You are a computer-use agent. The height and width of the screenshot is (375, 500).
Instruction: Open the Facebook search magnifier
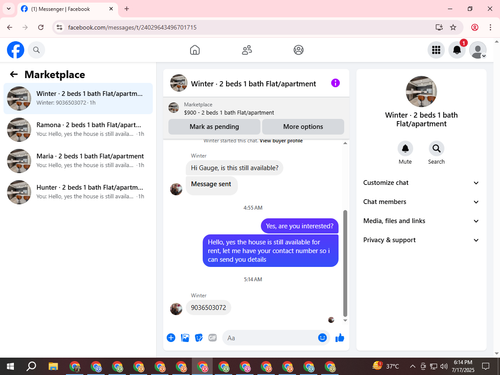36,50
